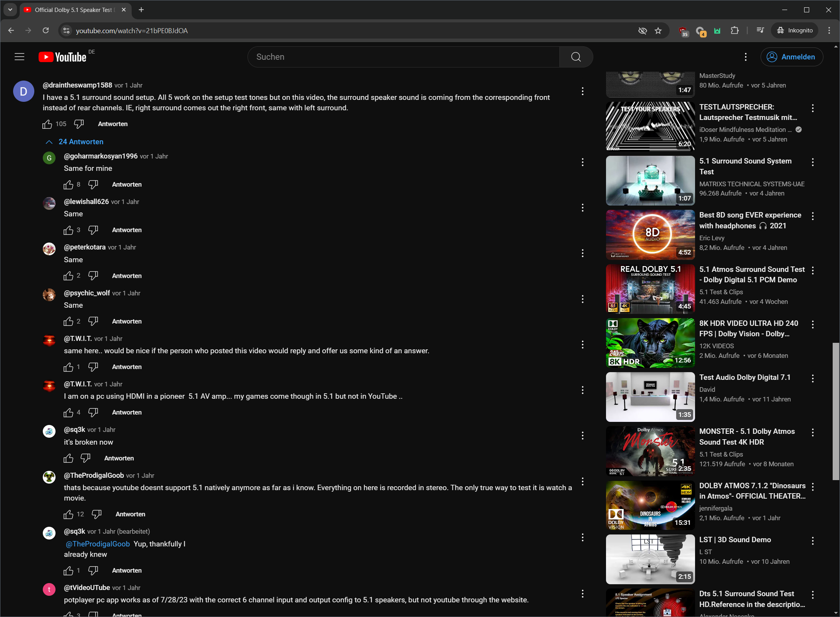This screenshot has width=840, height=617.
Task: Open options for @TheProdigalGoob's comment
Action: (x=582, y=481)
